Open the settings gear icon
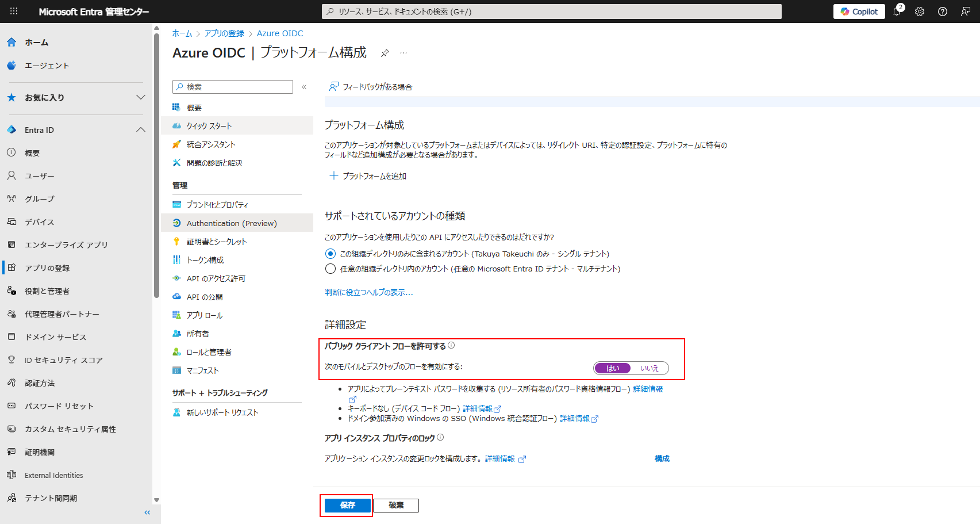The image size is (980, 524). tap(920, 12)
